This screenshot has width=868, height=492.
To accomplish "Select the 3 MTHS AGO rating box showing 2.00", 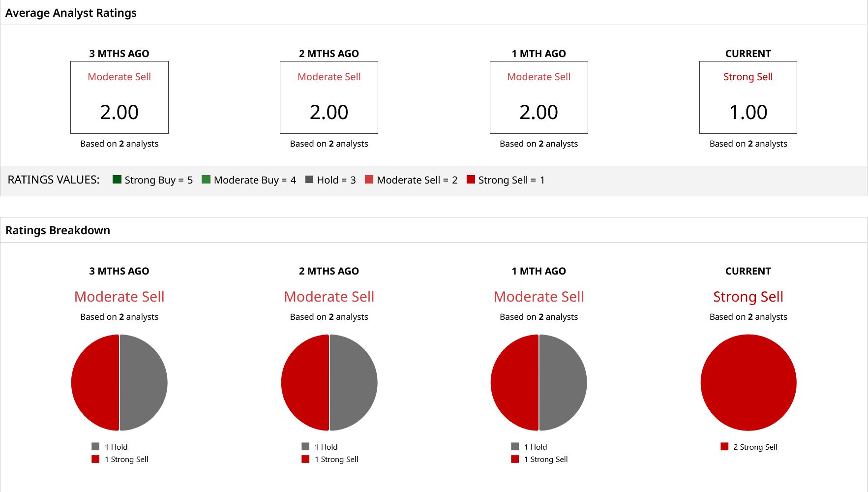I will [120, 97].
